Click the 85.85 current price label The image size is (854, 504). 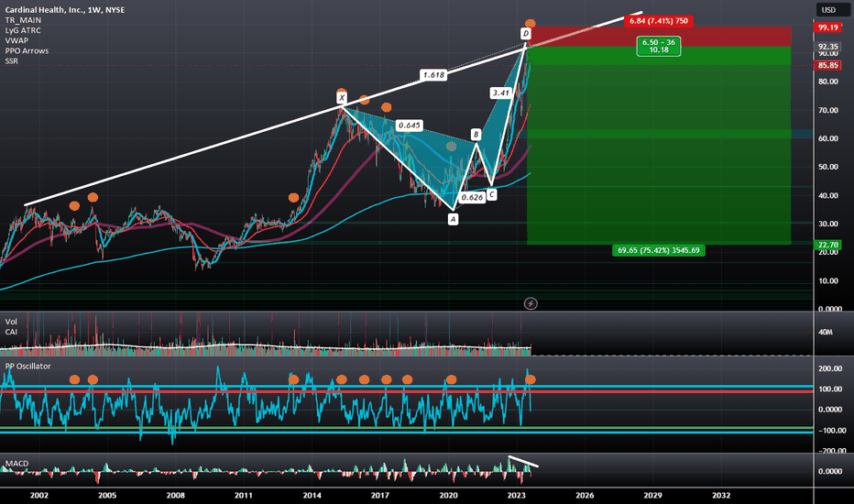tap(827, 65)
